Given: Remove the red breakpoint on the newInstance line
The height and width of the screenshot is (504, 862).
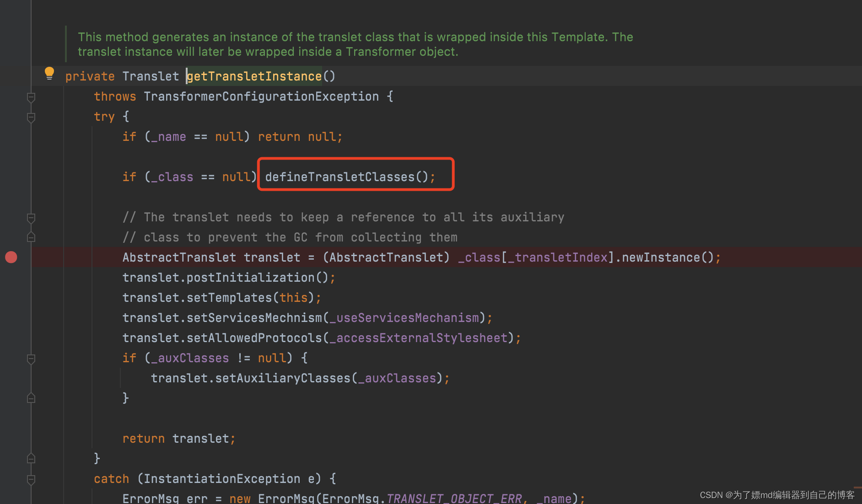Looking at the screenshot, I should pyautogui.click(x=11, y=257).
